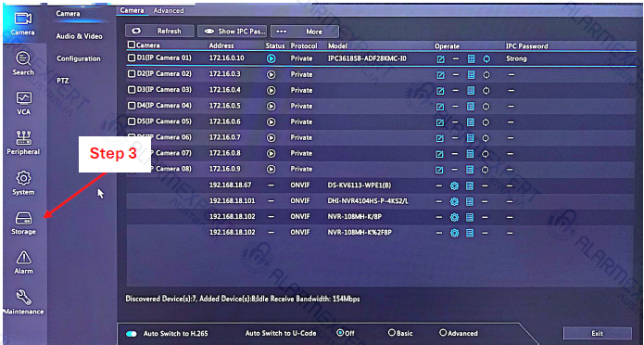Open details for 192.168.18.101 device
644x345 pixels.
(x=470, y=201)
